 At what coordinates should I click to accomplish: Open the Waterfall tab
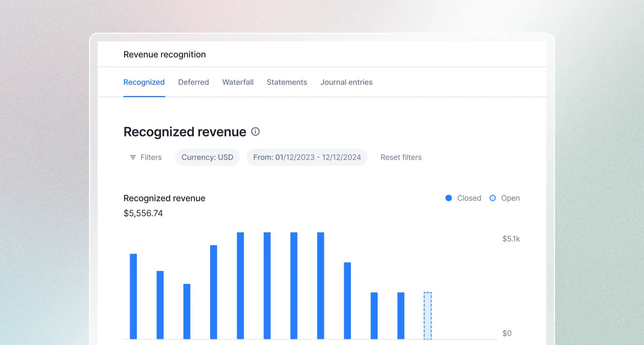coord(238,82)
